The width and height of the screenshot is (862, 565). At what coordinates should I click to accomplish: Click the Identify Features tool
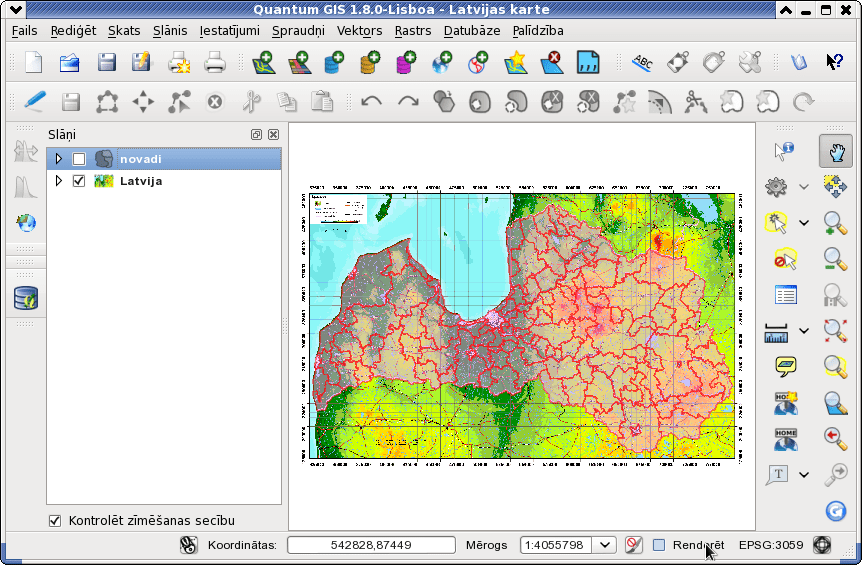pos(784,151)
